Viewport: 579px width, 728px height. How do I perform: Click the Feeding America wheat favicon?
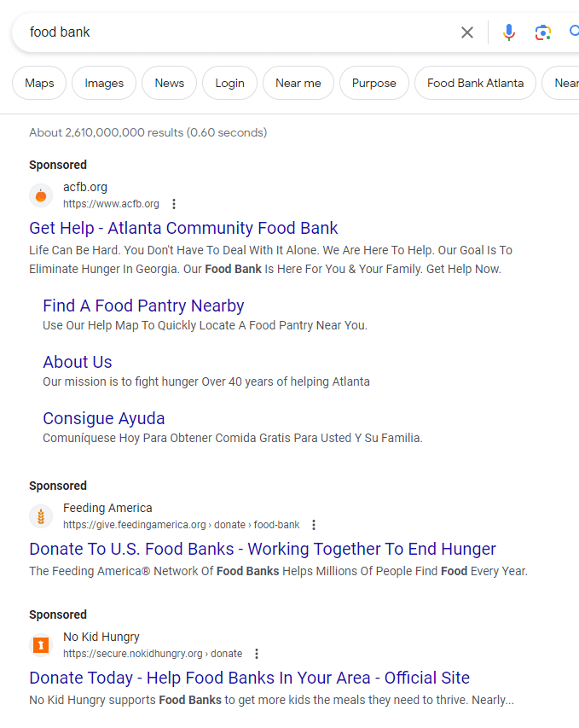pyautogui.click(x=41, y=516)
